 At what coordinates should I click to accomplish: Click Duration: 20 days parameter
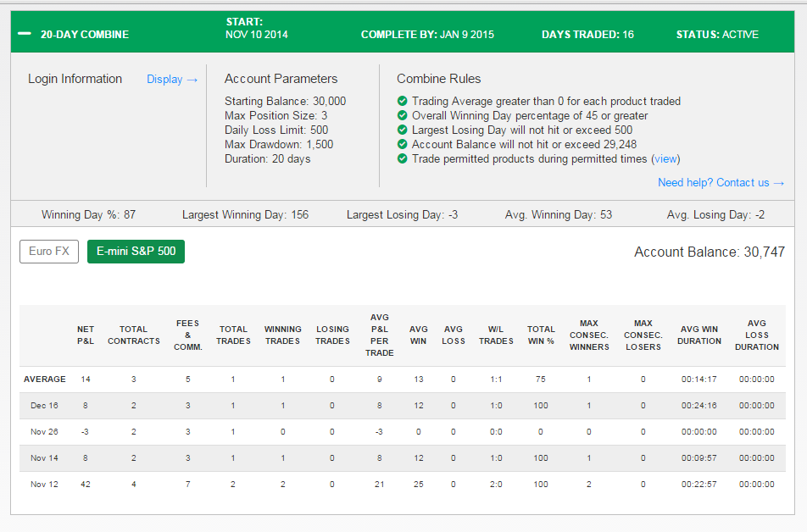pos(268,159)
